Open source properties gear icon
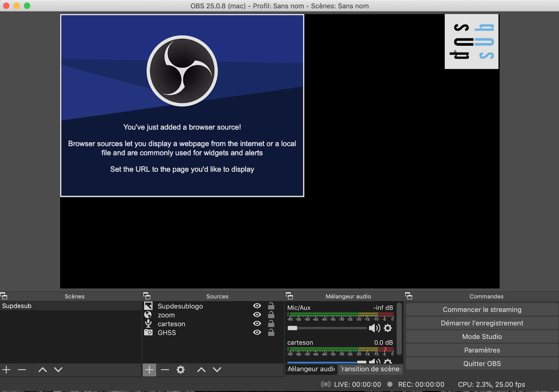 tap(180, 370)
